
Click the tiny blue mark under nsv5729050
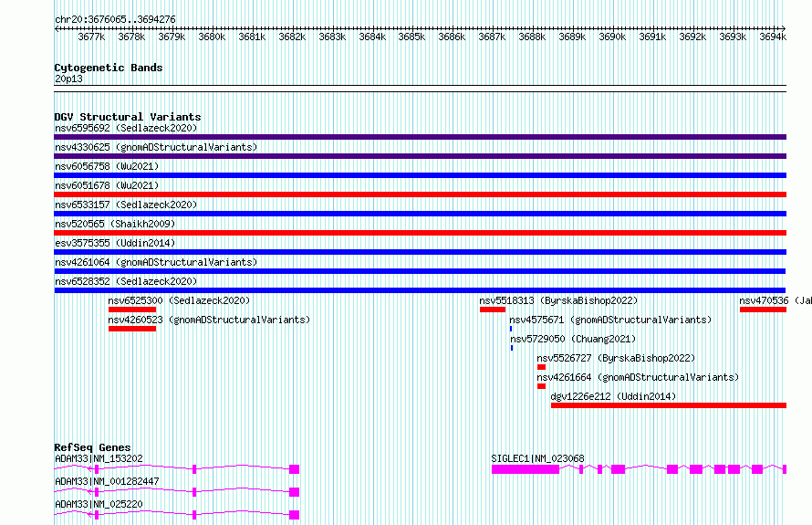click(x=512, y=348)
